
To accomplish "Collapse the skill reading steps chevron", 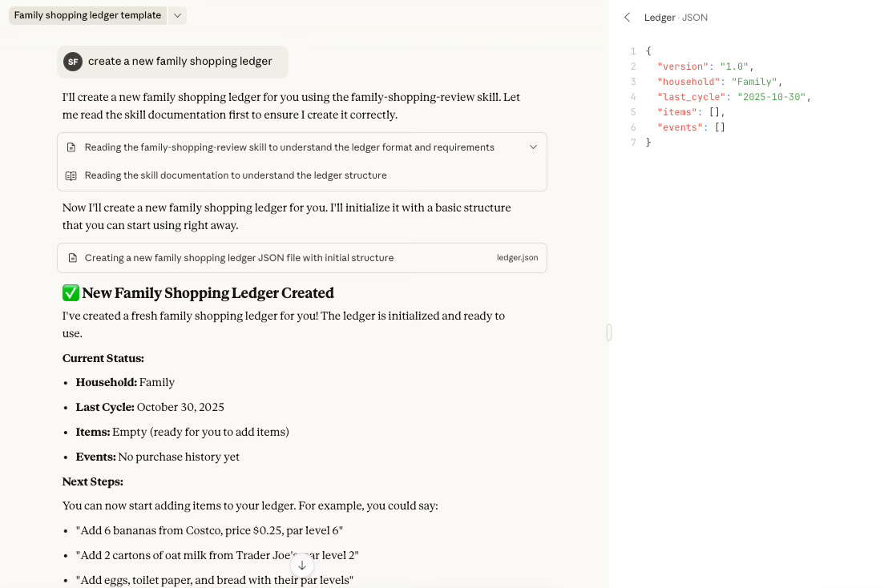I will 533,147.
